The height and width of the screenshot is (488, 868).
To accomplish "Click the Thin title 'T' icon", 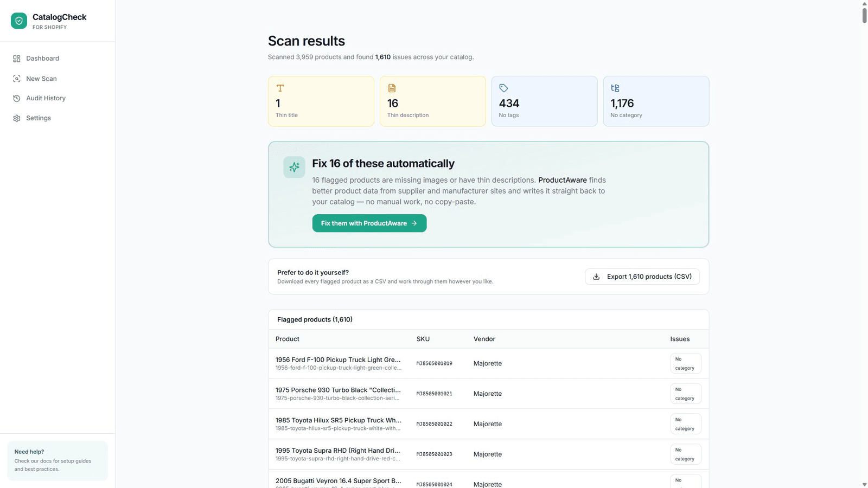I will [280, 88].
